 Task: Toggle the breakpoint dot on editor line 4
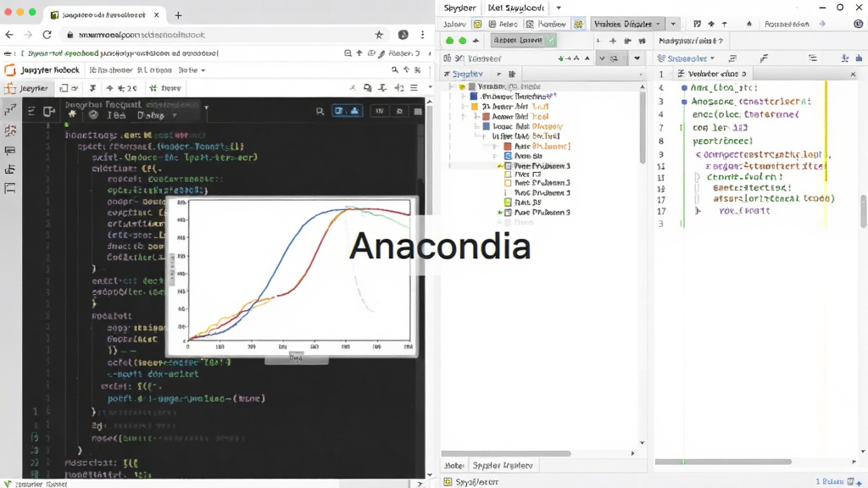(684, 88)
